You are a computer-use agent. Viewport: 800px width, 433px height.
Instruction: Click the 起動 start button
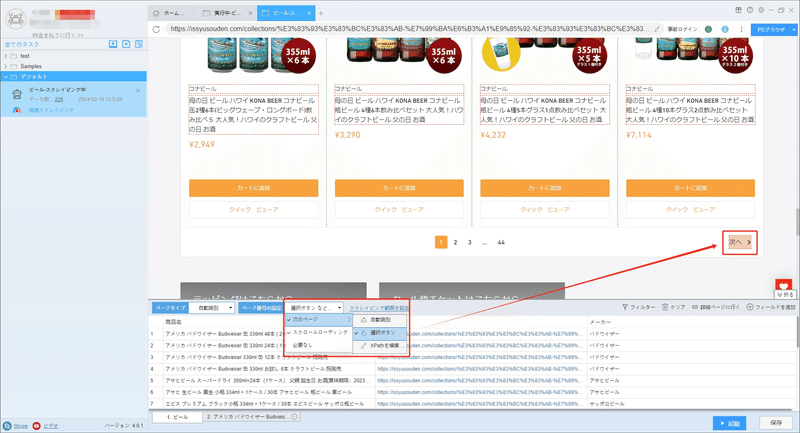pyautogui.click(x=730, y=423)
